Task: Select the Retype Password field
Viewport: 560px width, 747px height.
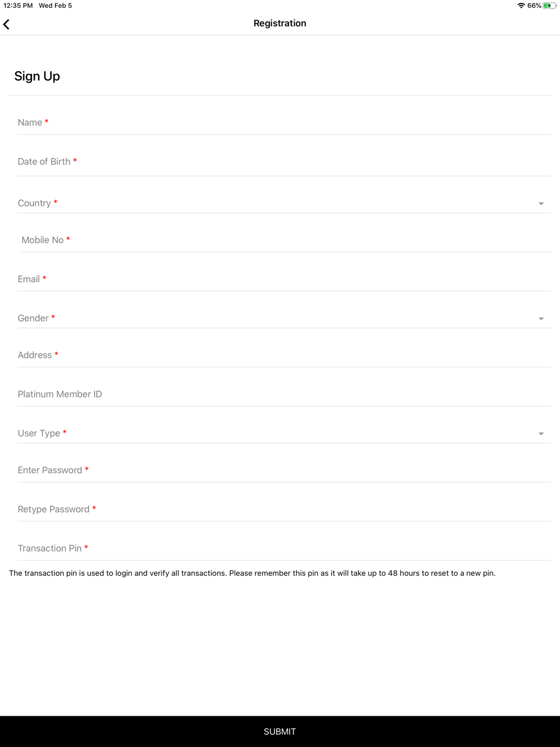Action: pyautogui.click(x=284, y=510)
